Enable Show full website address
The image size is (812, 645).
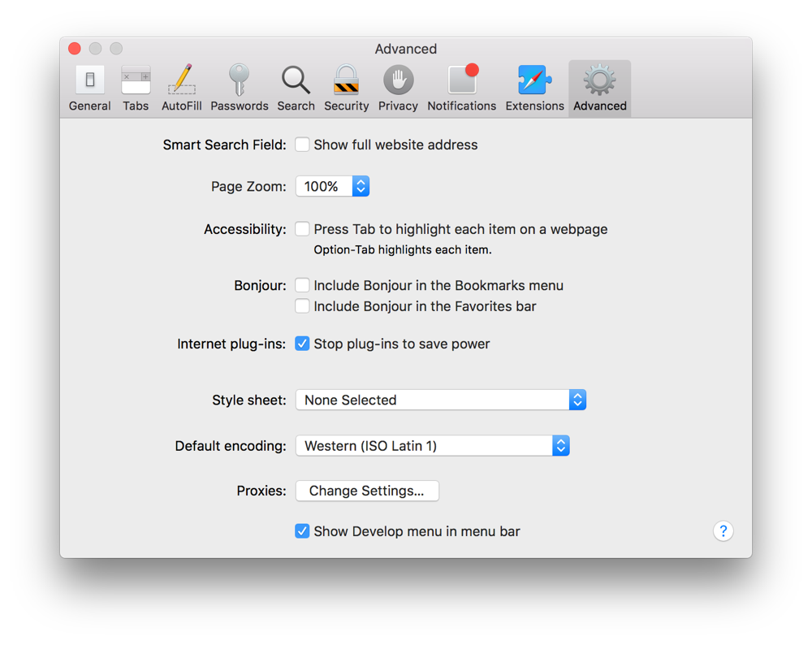click(x=302, y=145)
